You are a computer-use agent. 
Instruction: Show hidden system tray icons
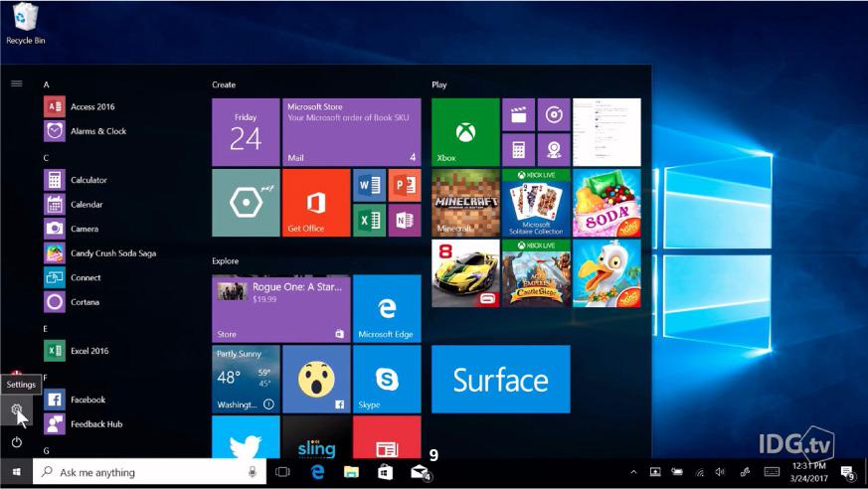click(633, 472)
